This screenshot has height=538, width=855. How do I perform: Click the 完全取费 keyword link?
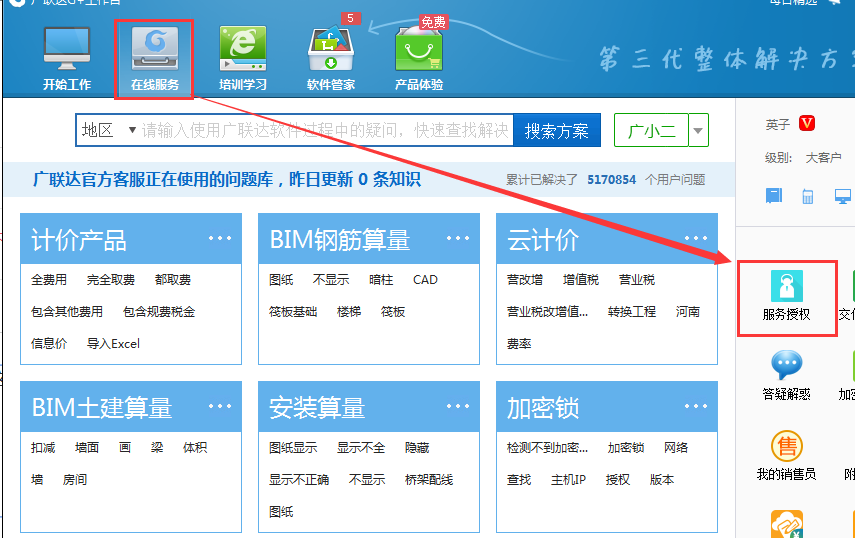(111, 280)
